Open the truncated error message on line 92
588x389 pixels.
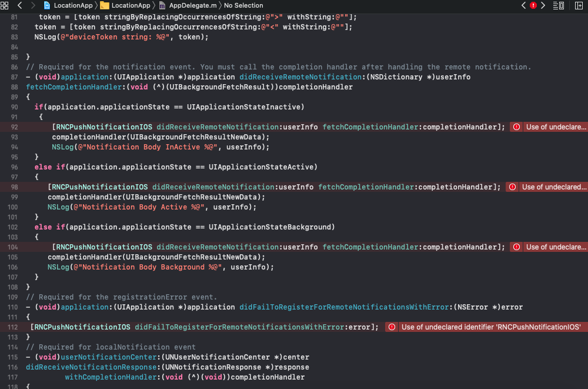(x=556, y=127)
